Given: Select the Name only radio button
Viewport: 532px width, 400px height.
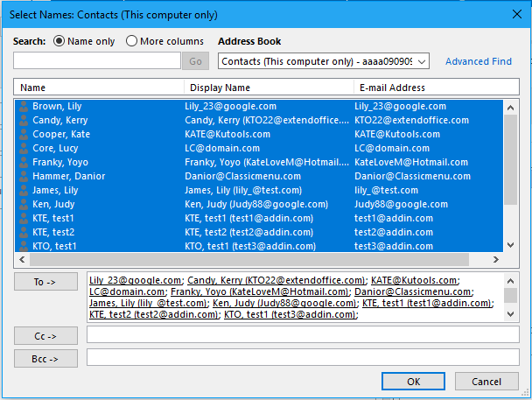Looking at the screenshot, I should click(x=59, y=41).
